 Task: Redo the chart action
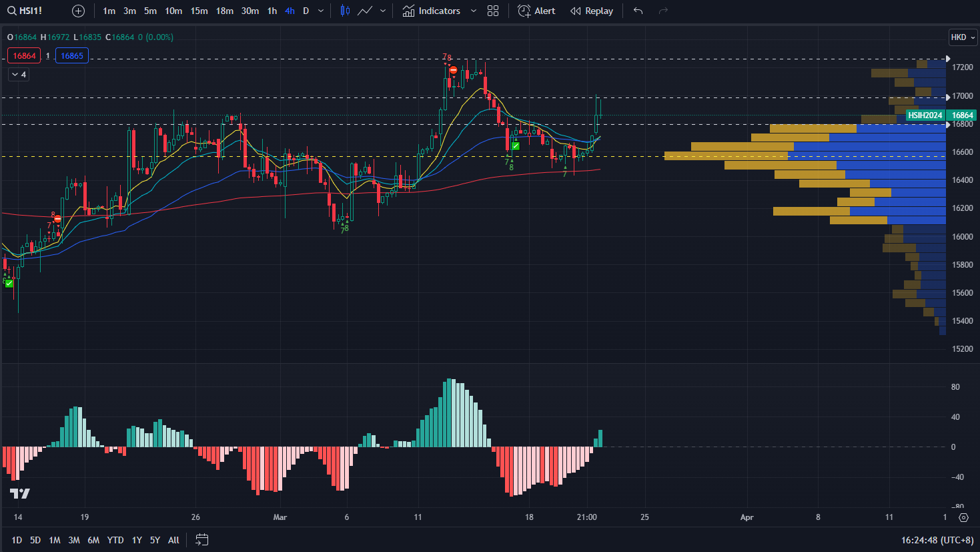[663, 11]
